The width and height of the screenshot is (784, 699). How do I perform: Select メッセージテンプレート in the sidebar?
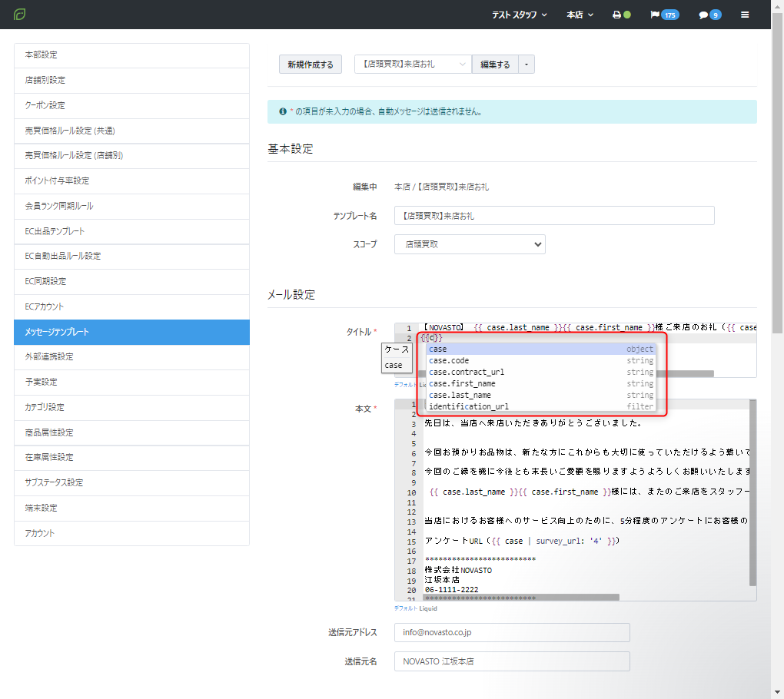[x=131, y=333]
